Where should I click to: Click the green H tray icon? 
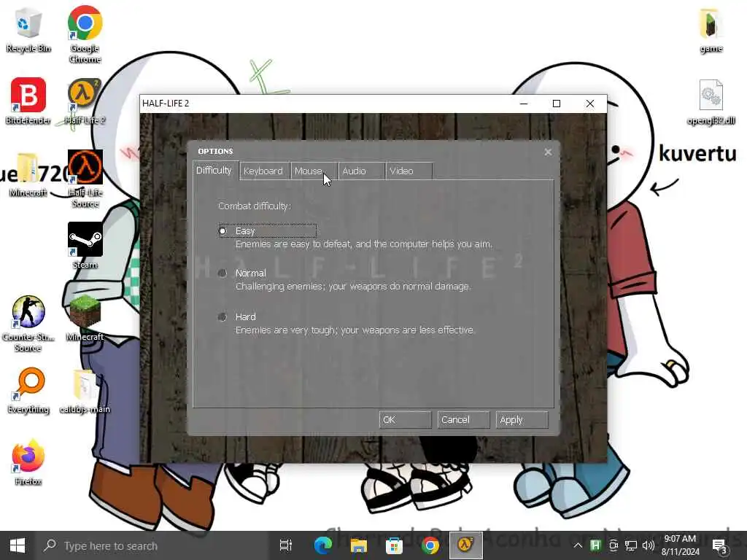(595, 545)
